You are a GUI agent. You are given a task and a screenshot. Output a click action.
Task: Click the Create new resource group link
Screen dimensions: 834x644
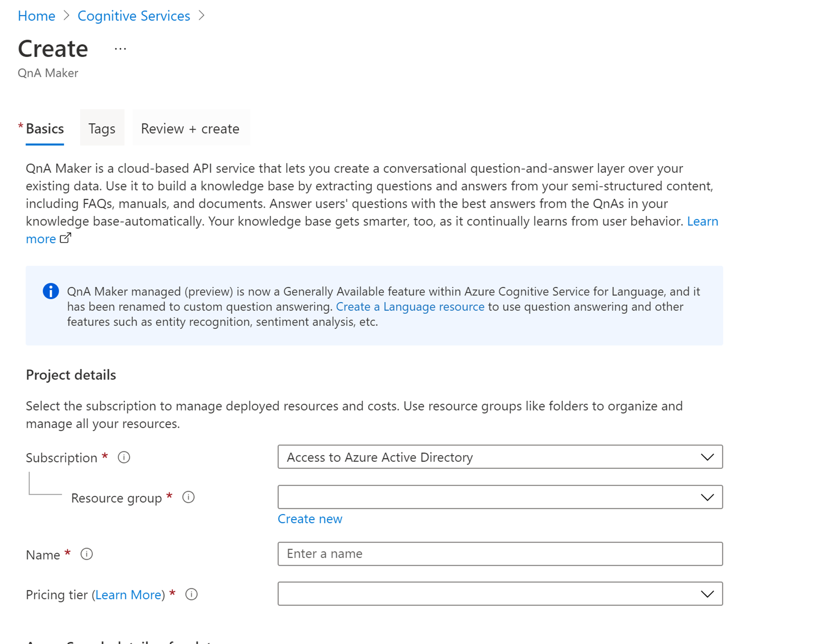tap(310, 519)
